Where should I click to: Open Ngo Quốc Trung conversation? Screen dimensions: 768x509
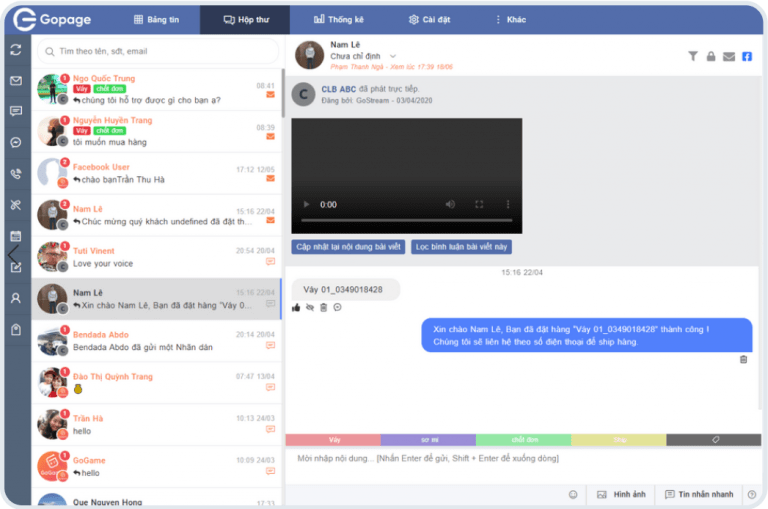pos(156,90)
